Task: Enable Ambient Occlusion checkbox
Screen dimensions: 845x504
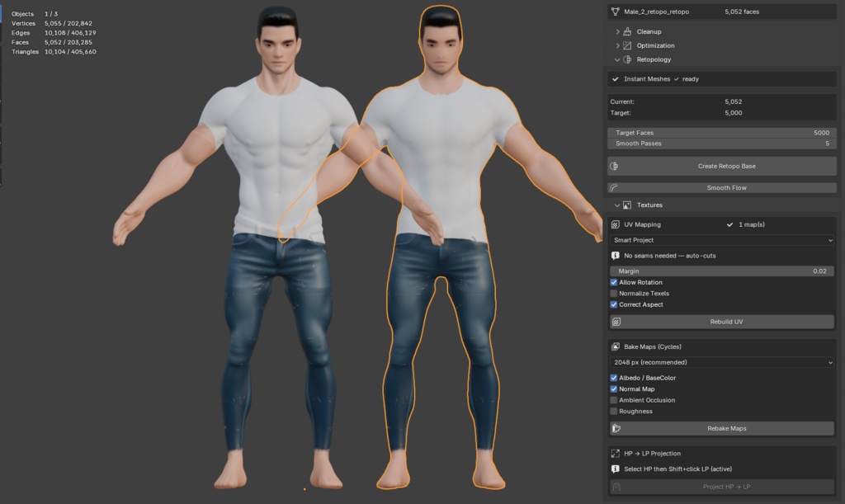Action: pyautogui.click(x=614, y=400)
